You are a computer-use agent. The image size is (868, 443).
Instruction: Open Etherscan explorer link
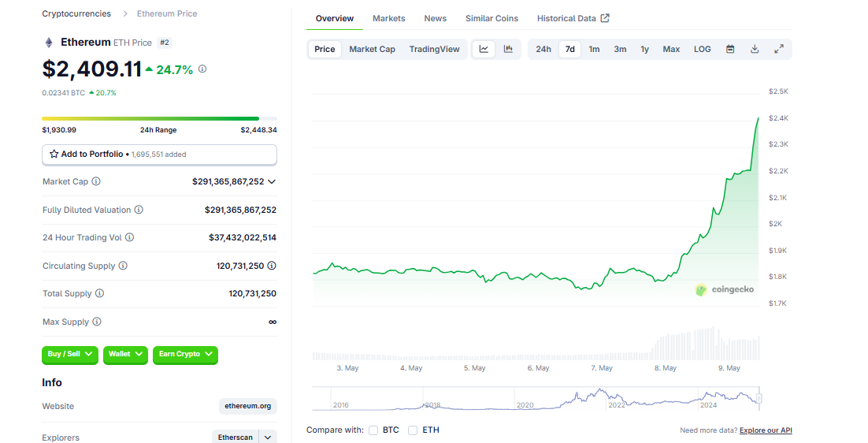236,437
